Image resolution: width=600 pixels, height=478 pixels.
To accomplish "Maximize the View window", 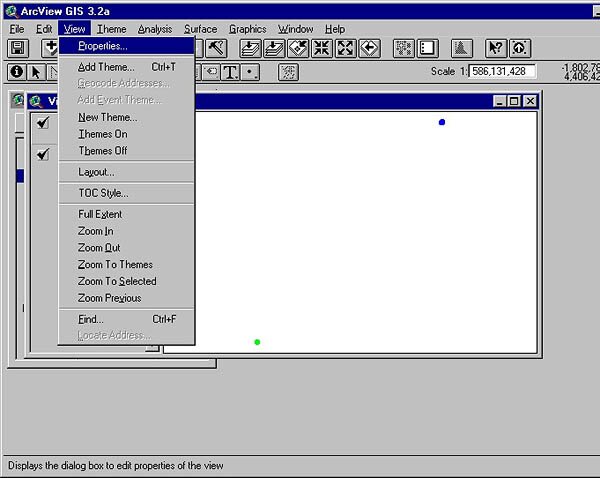I will click(x=514, y=101).
